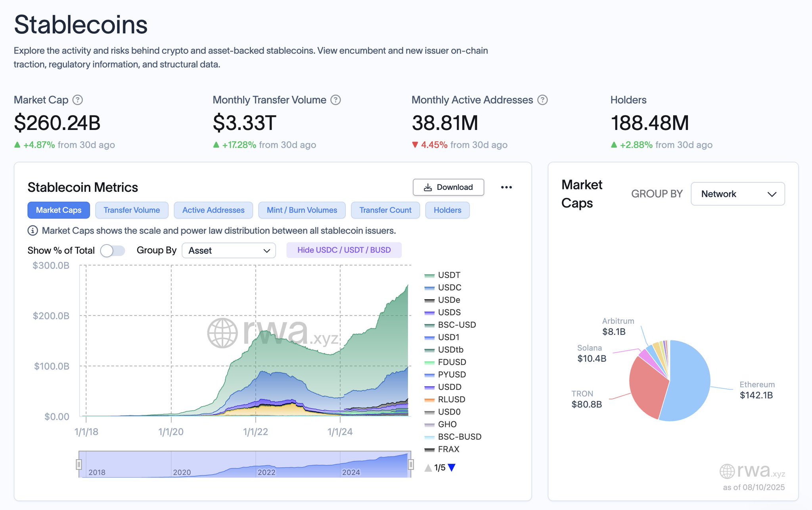Toggle RLUSD series in legend

point(445,399)
